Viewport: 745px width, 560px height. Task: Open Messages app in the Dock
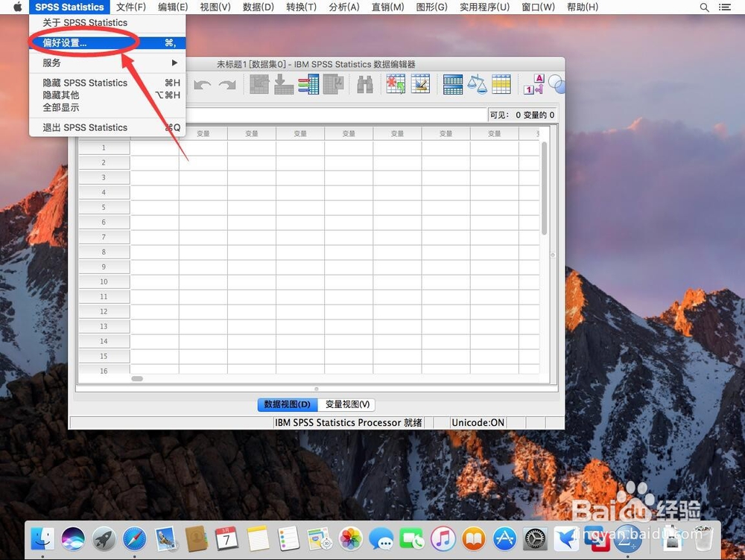(381, 538)
